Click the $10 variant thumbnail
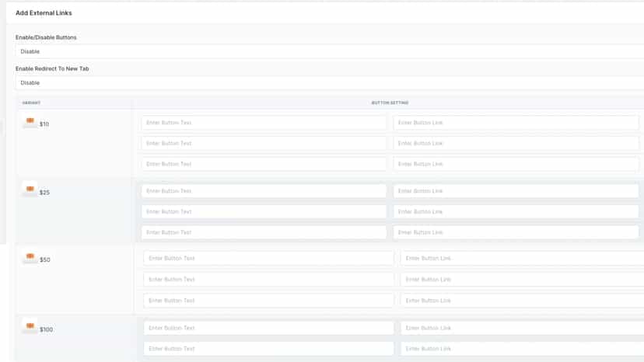Viewport: 644px width, 362px height. 30,122
